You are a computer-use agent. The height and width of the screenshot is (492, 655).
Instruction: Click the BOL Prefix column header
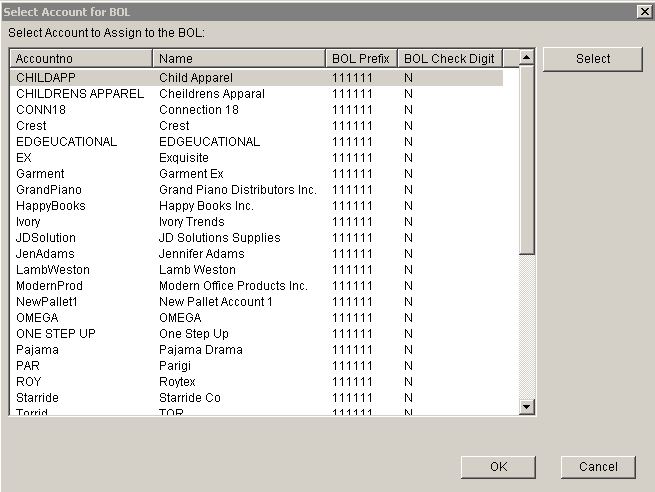pyautogui.click(x=361, y=58)
